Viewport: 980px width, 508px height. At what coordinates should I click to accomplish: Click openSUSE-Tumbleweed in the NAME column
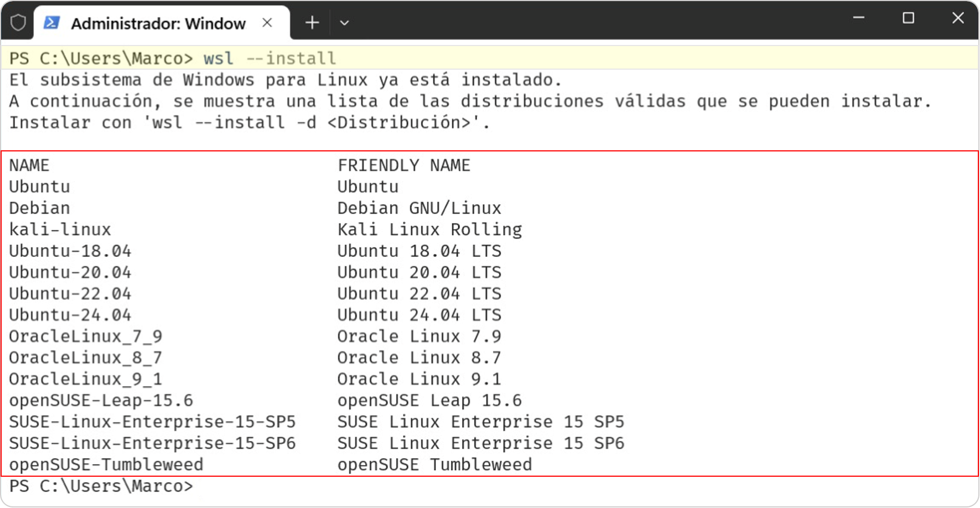106,465
